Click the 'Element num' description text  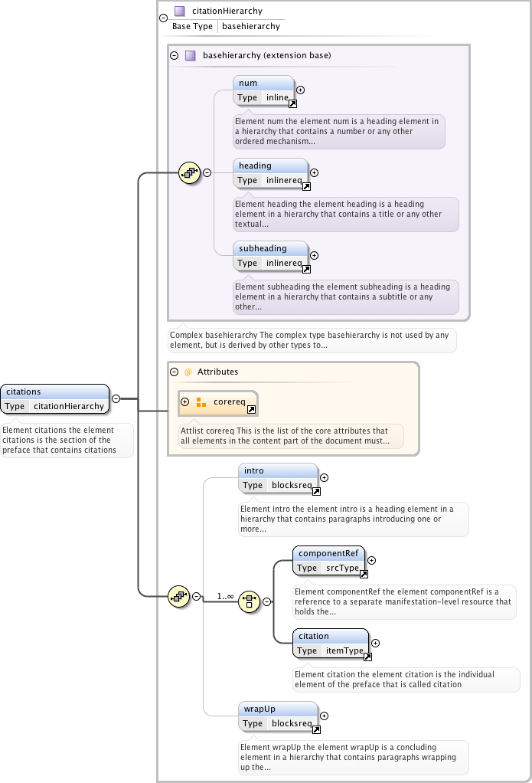click(337, 131)
